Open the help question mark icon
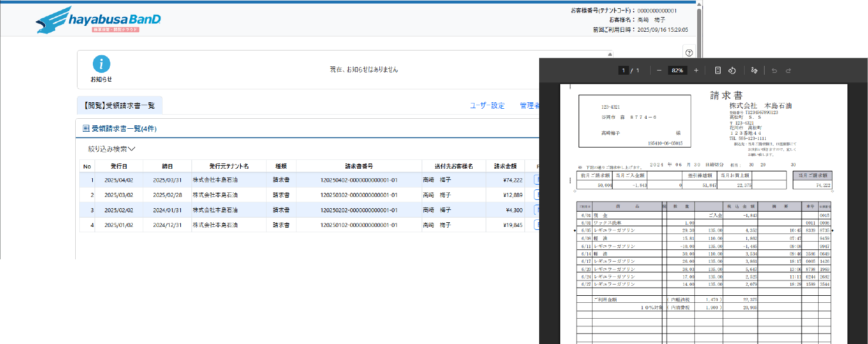Image resolution: width=868 pixels, height=344 pixels. [689, 52]
